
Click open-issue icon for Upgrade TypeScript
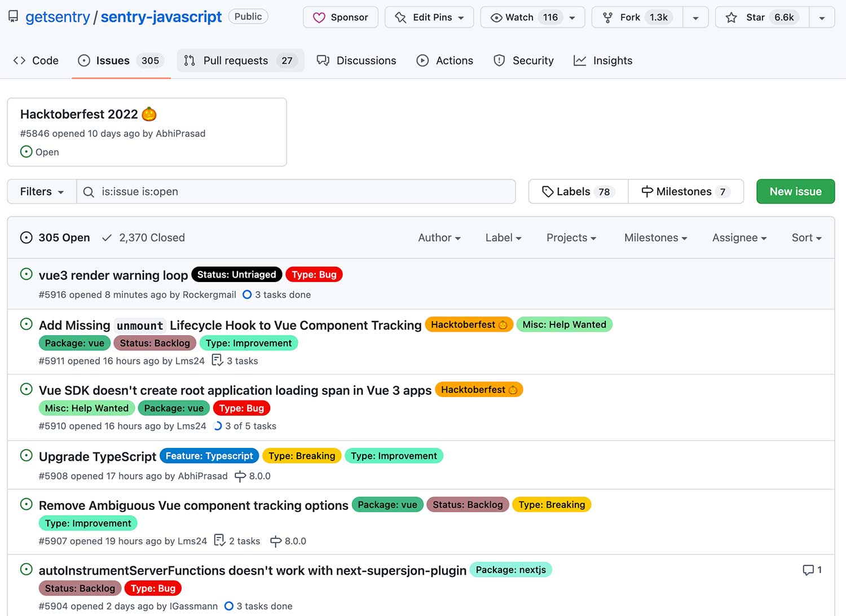click(x=26, y=455)
